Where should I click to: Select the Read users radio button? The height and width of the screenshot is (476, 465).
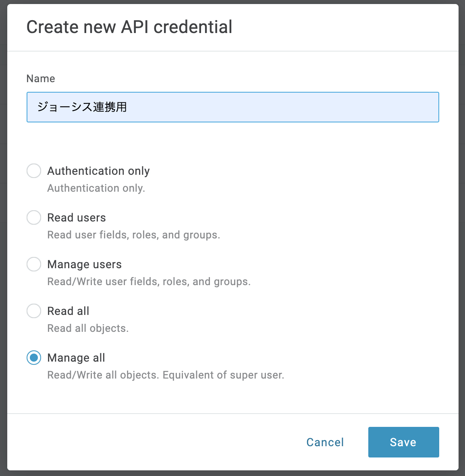click(x=34, y=217)
